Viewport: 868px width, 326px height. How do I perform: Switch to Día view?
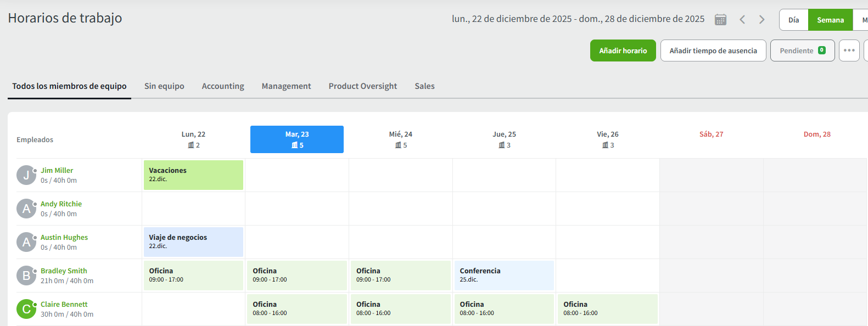793,20
